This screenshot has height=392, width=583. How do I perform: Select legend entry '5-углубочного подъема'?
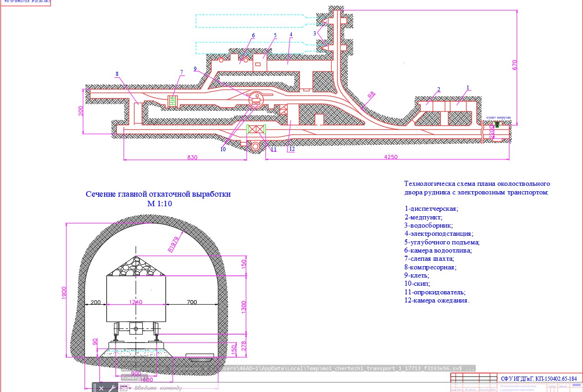tap(442, 242)
